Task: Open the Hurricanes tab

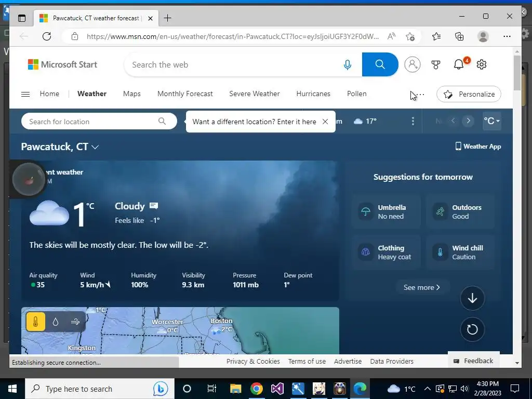Action: point(313,94)
